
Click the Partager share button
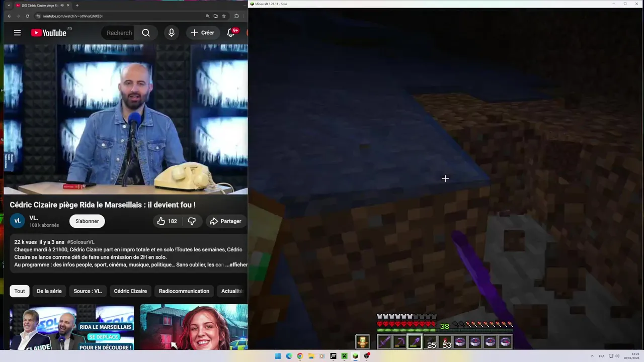click(225, 221)
